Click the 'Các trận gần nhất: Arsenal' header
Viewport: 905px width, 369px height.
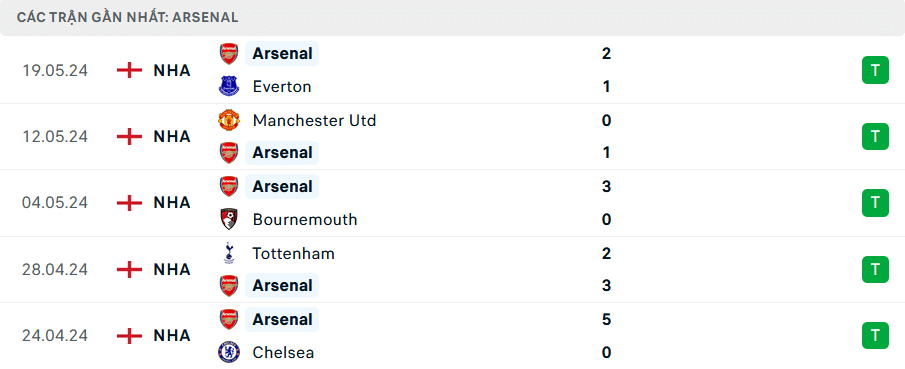[x=128, y=17]
